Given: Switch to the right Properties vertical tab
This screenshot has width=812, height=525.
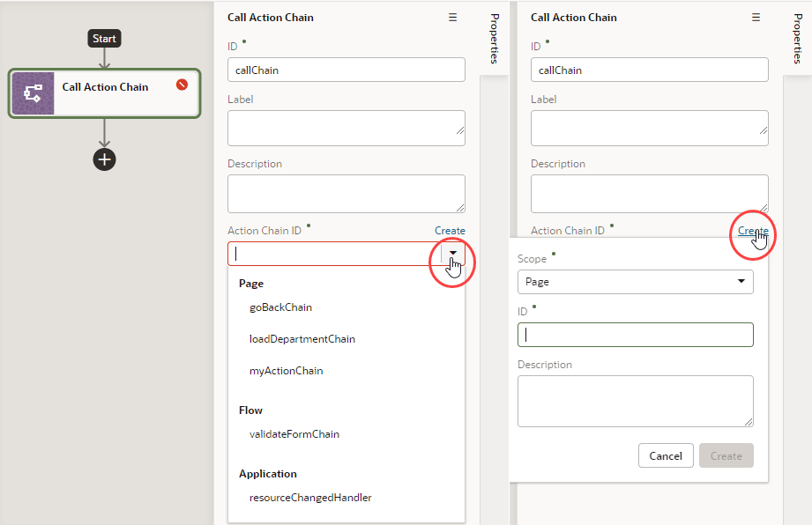Looking at the screenshot, I should tap(798, 39).
